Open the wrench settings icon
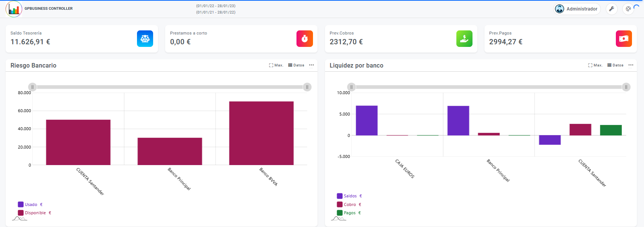The height and width of the screenshot is (227, 644). [x=611, y=9]
